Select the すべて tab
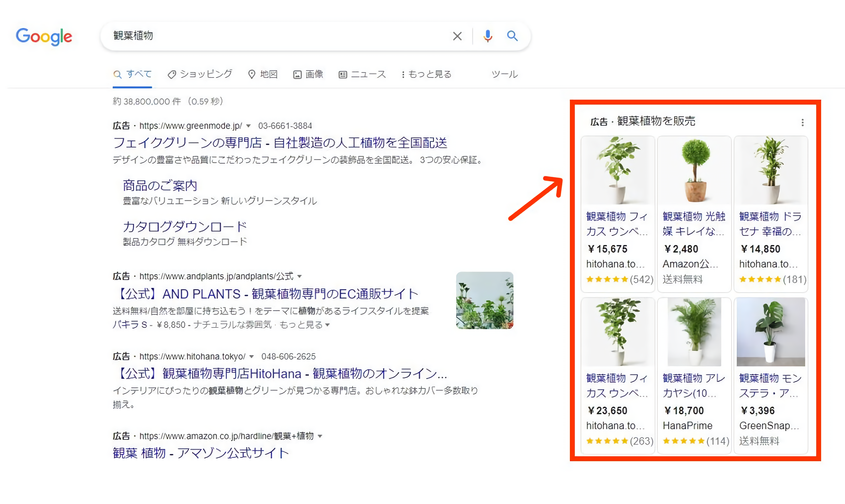845x504 pixels. click(132, 74)
